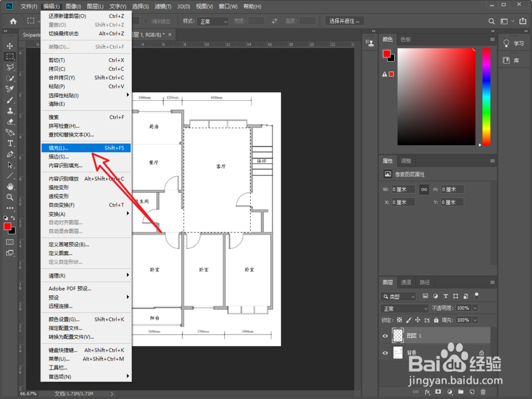Create a new layer with the new-layer icon

pyautogui.click(x=472, y=392)
